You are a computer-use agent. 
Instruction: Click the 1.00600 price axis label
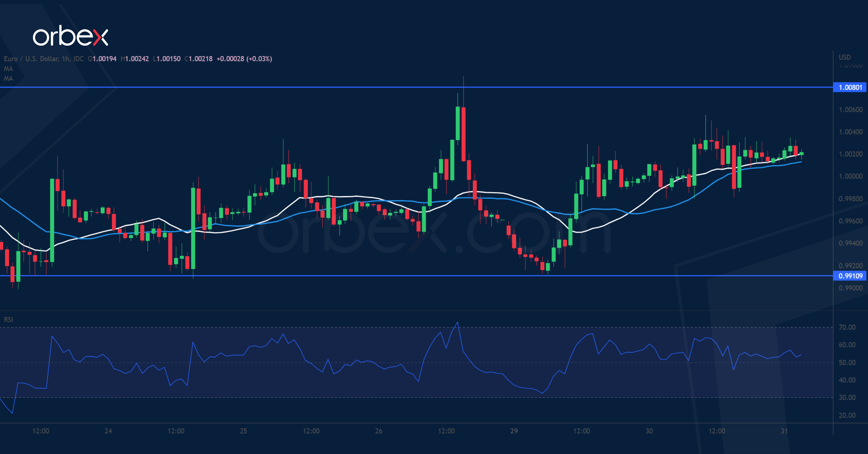click(850, 110)
